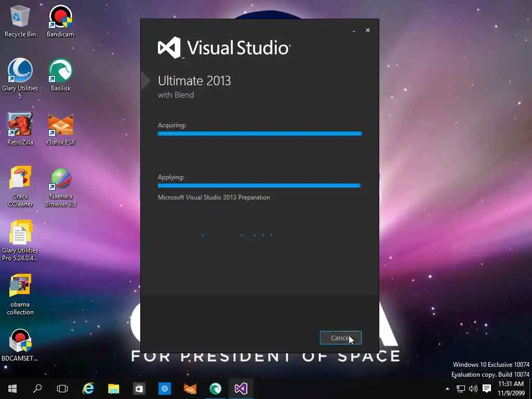This screenshot has height=399, width=532.
Task: Click 'Microsoft Visual Studio 2013 Preparation' status text
Action: click(x=214, y=197)
